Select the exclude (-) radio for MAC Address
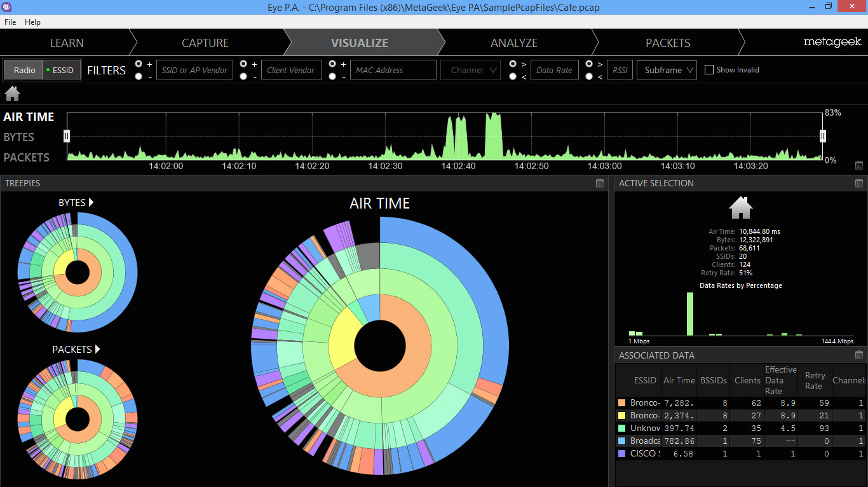 click(332, 76)
